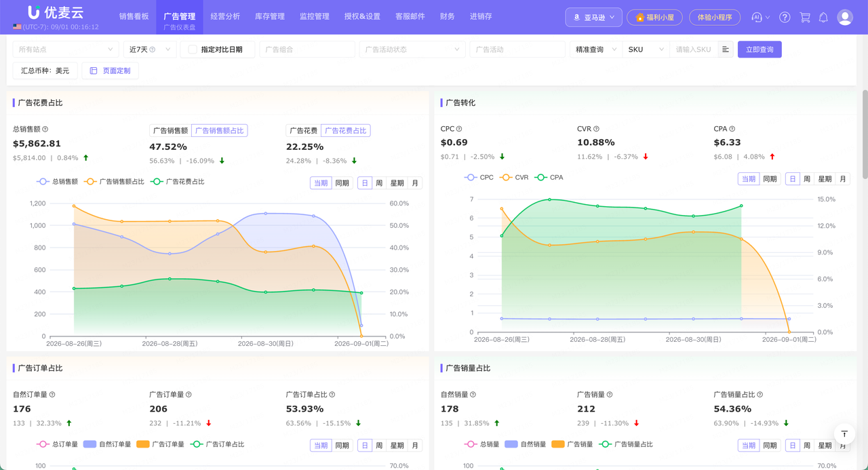This screenshot has width=868, height=470.
Task: Open the 监控管理 menu
Action: click(x=315, y=16)
